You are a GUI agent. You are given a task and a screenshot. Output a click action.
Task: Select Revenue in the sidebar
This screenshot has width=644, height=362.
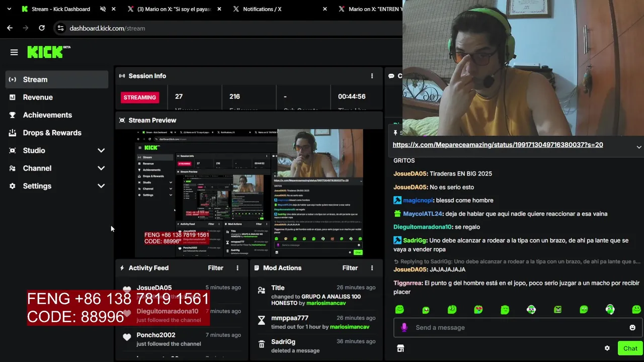(57, 97)
